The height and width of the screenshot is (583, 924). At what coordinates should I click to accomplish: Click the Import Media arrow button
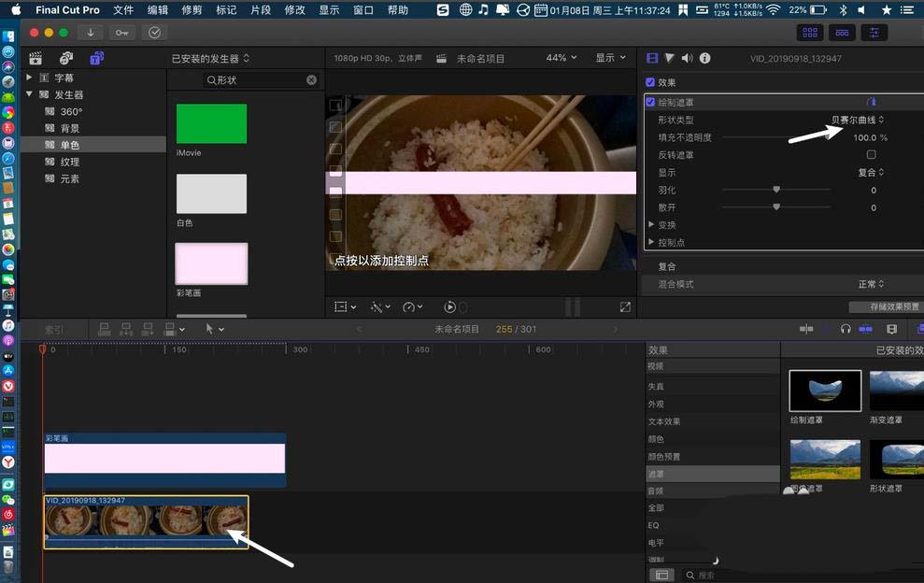[x=91, y=33]
